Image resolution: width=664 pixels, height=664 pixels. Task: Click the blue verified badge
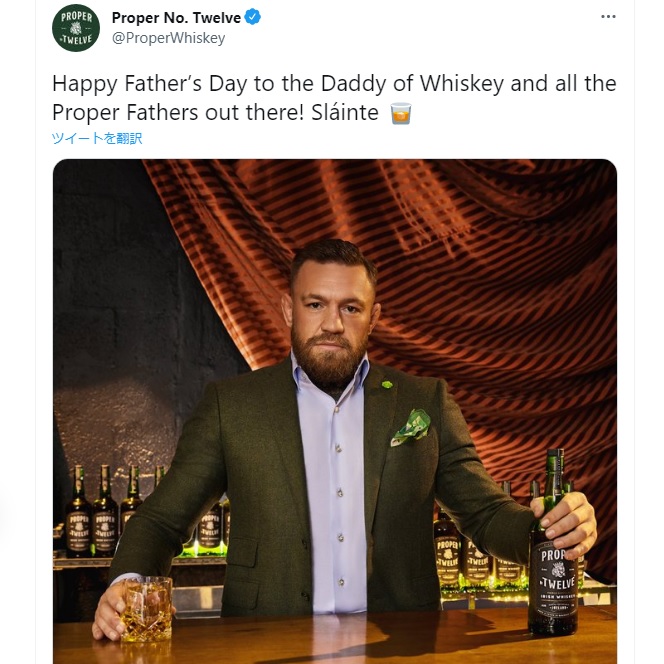click(254, 17)
